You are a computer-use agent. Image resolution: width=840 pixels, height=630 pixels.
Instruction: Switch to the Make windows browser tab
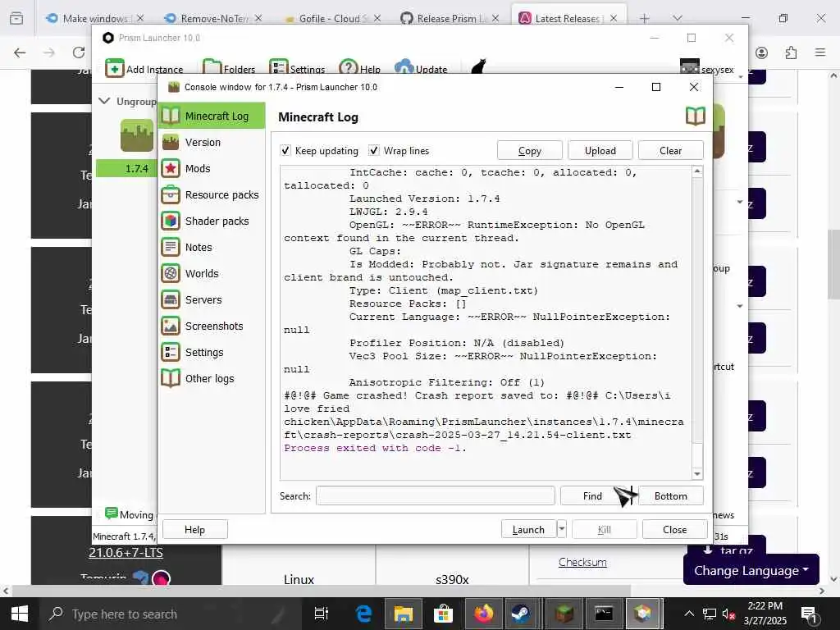pos(95,19)
